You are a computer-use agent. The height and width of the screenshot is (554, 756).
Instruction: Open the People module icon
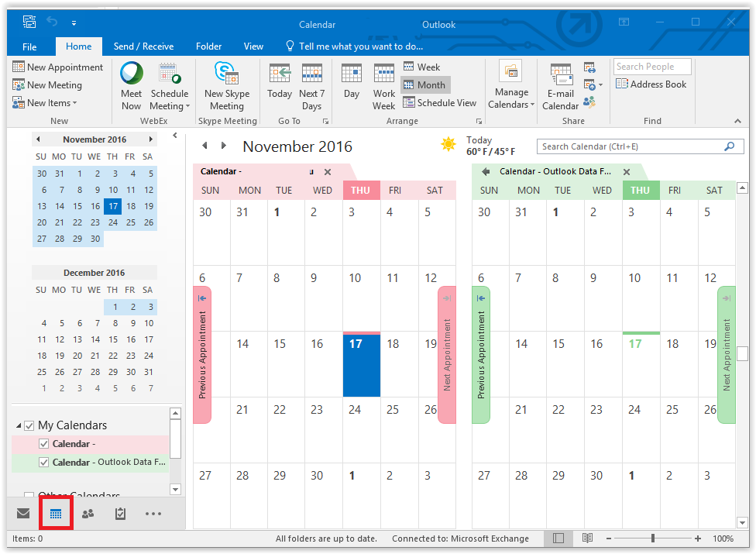point(88,514)
